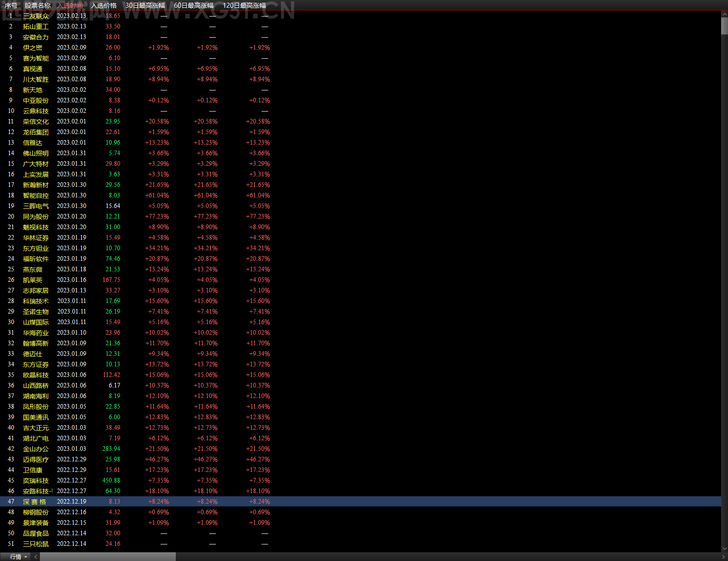Expand the arrow beside 行情 tab

pos(26,557)
